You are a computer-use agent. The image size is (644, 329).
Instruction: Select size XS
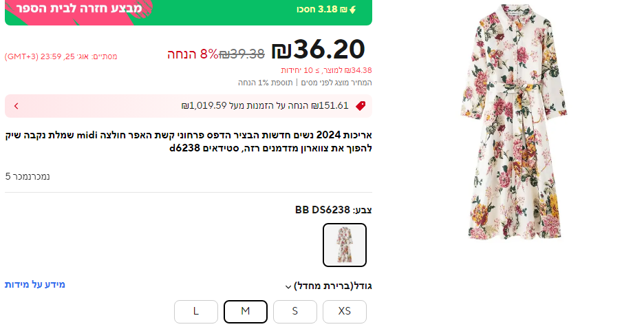coord(345,311)
